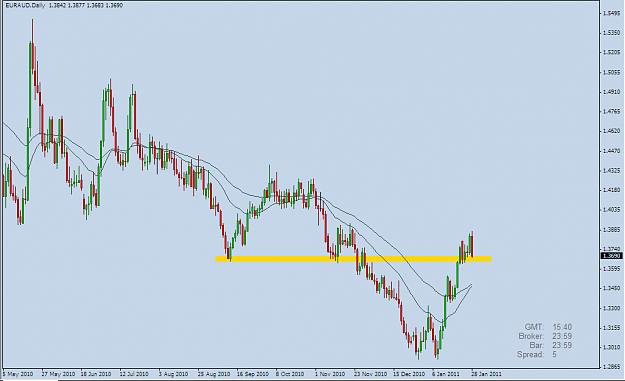This screenshot has height=381, width=625.
Task: Click the 8 Oct 2010 date label
Action: [290, 374]
